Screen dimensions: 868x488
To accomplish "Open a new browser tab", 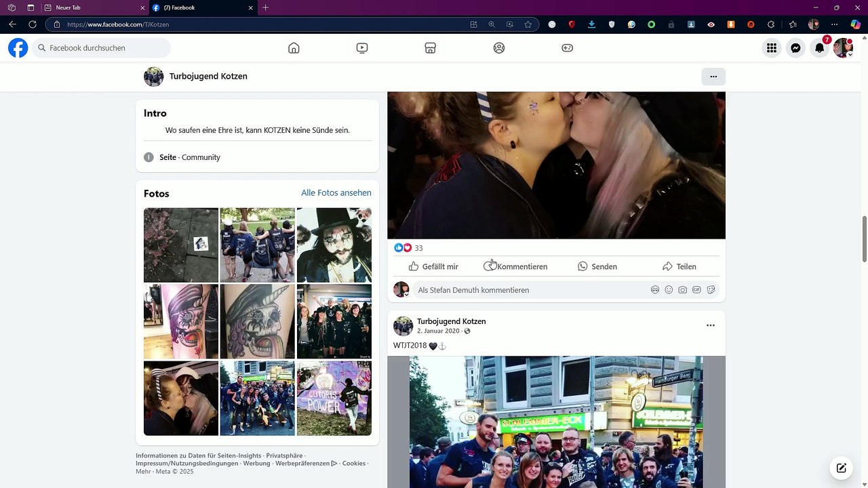I will (265, 7).
